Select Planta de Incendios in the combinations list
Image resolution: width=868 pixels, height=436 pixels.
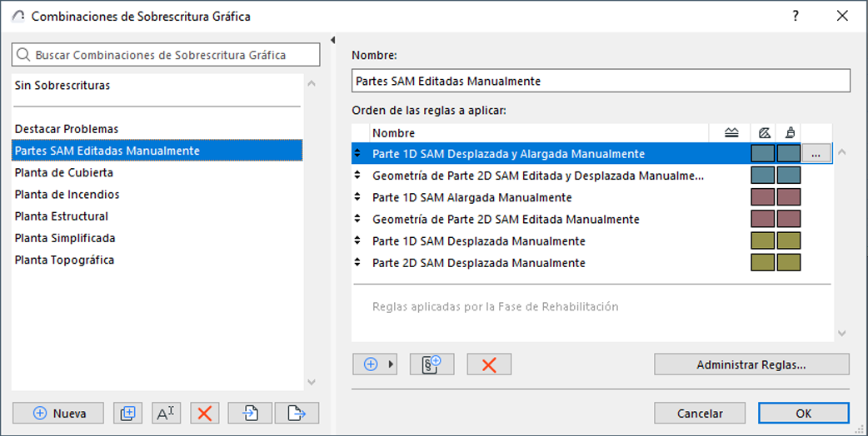click(67, 195)
